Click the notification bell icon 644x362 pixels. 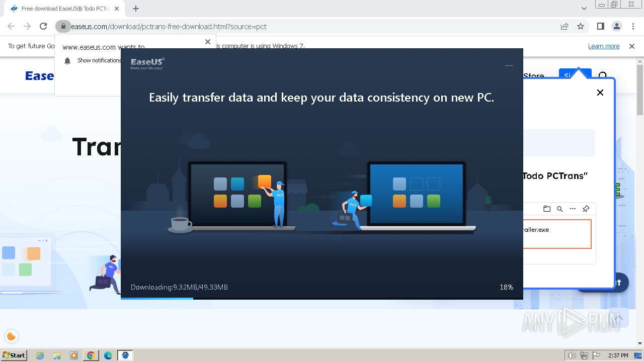67,60
